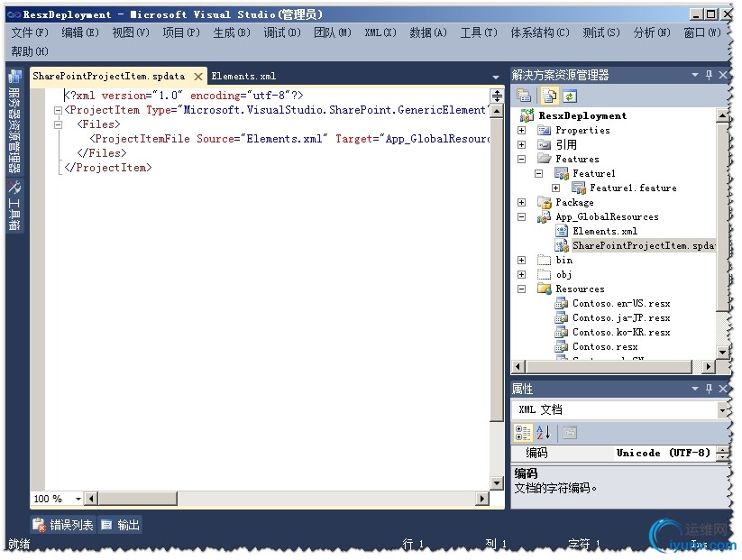Pin Solution Explorer panel auto-hide
Viewport: 742px width, 560px height.
pyautogui.click(x=709, y=75)
